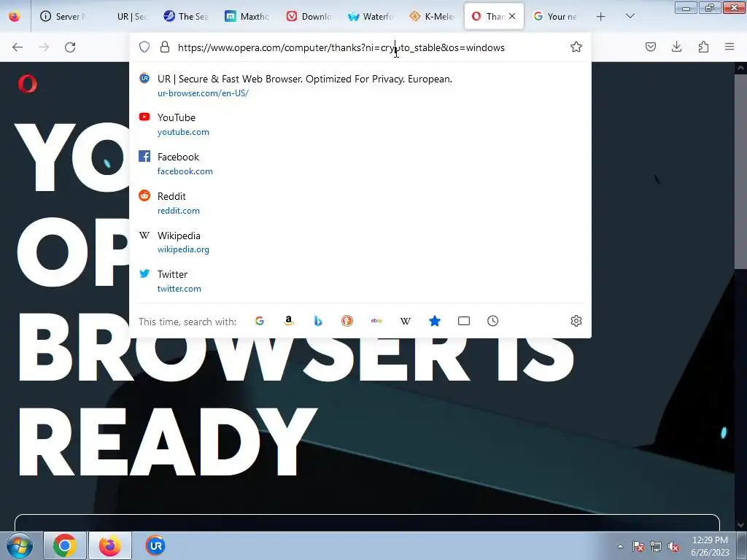747x560 pixels.
Task: Open search settings gear
Action: point(576,321)
